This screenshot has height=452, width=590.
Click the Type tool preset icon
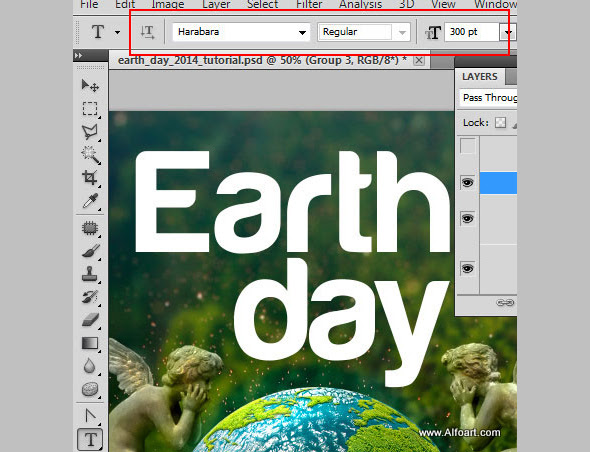tap(98, 32)
